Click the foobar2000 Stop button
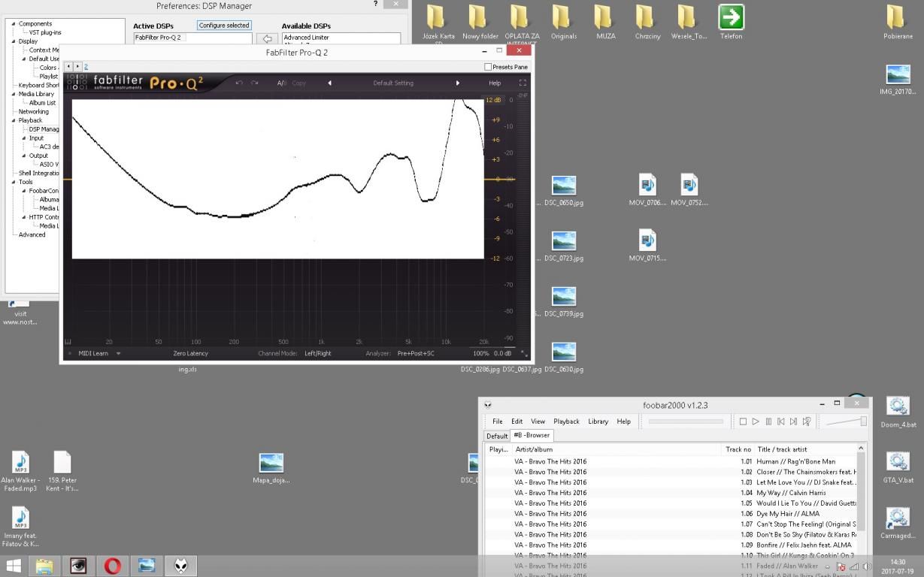Screen dimensions: 924x577 click(743, 421)
